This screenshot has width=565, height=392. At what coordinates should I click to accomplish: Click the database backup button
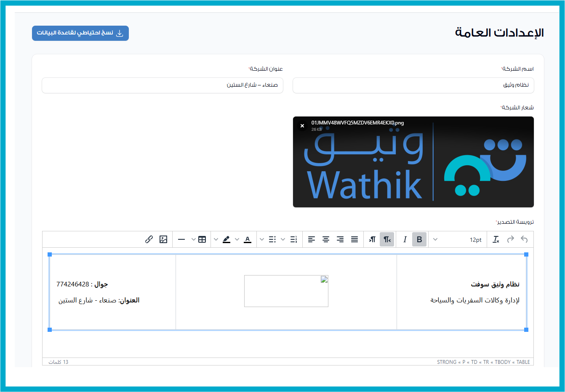(x=80, y=33)
